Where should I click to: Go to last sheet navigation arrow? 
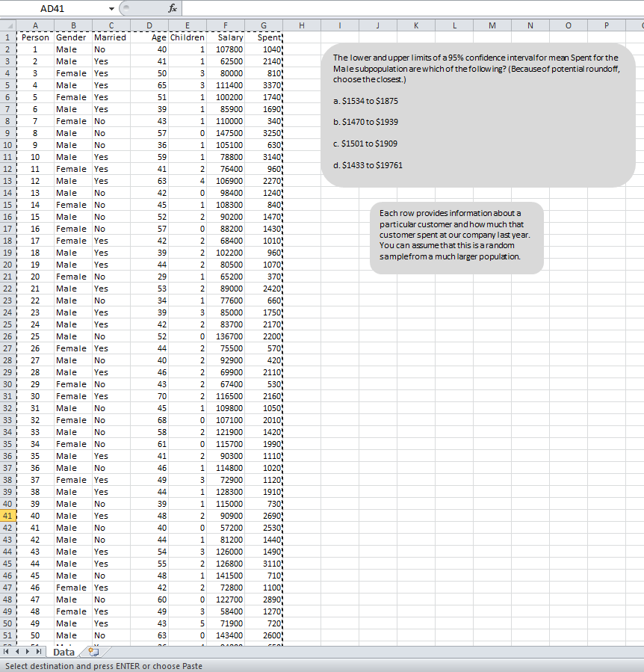39,651
